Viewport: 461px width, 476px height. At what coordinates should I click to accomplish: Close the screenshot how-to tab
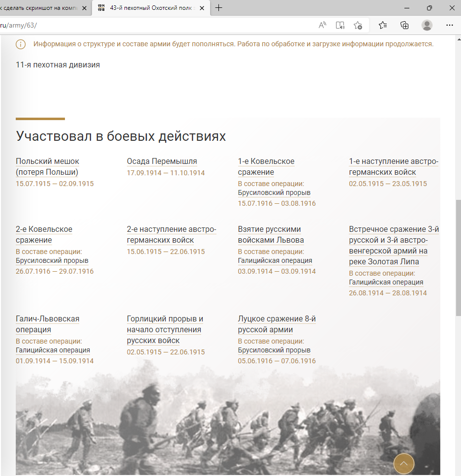[x=84, y=8]
